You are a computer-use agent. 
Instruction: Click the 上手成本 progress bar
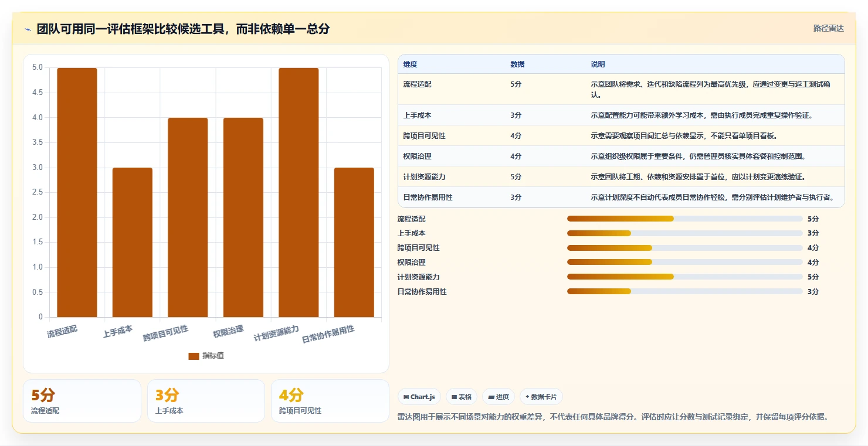(685, 233)
